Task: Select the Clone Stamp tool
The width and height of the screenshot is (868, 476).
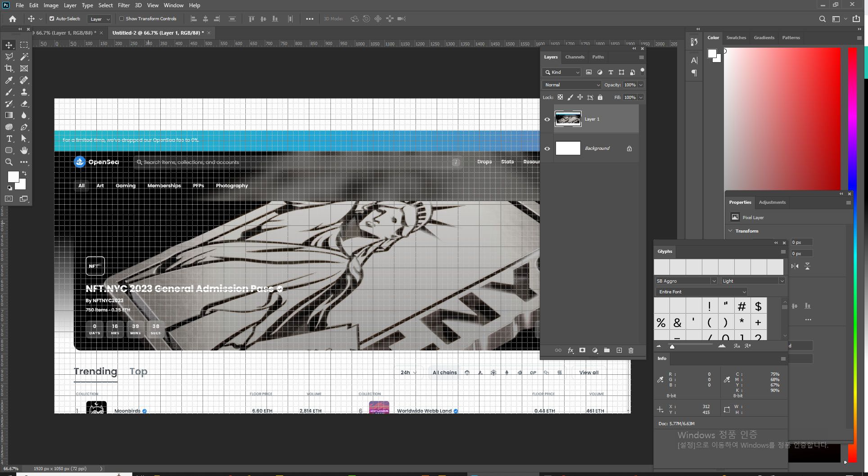Action: point(24,92)
